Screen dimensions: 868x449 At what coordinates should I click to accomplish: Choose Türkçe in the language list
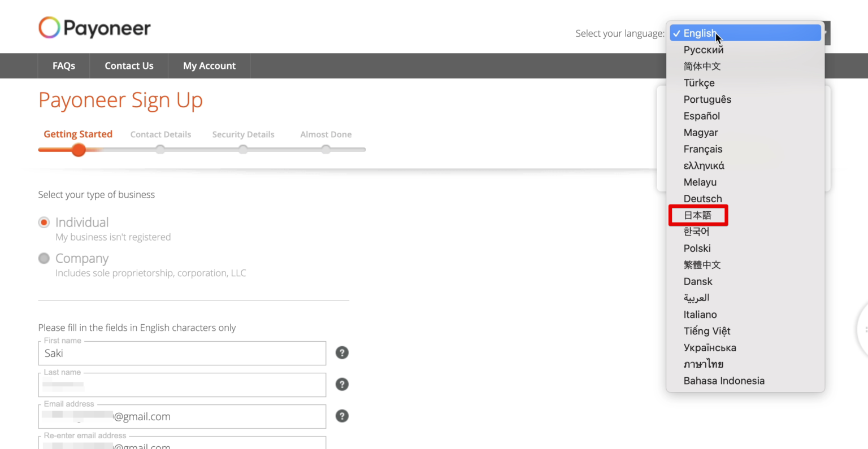coord(745,83)
